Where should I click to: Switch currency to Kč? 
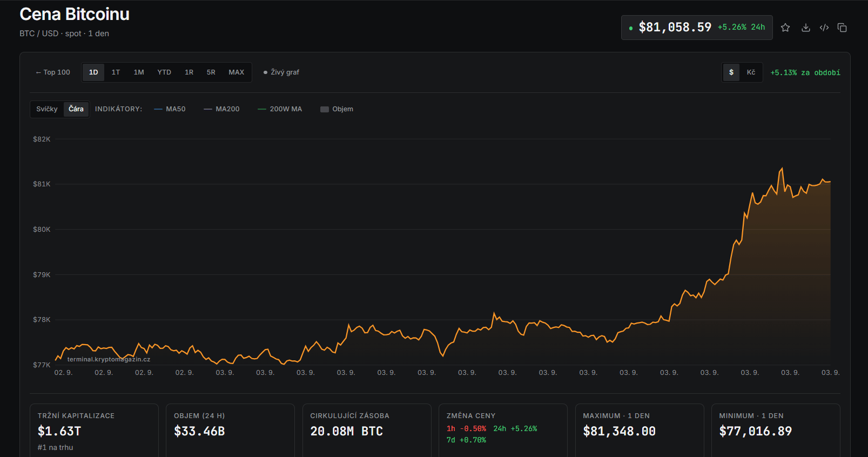(751, 72)
